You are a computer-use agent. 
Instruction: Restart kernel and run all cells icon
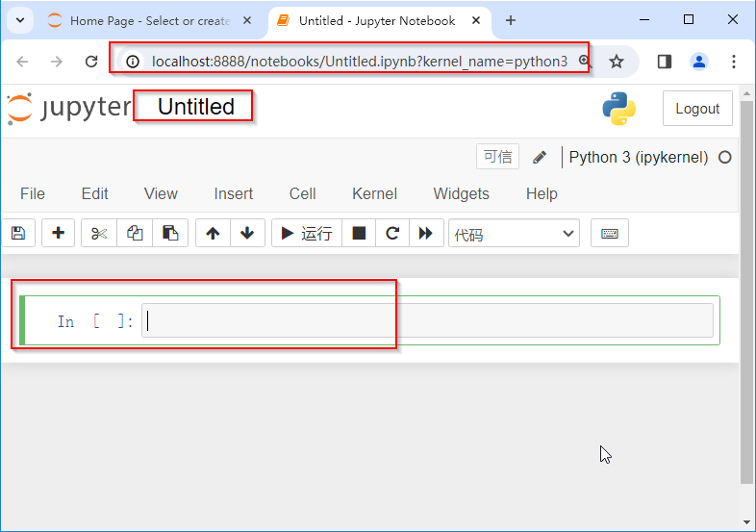tap(425, 233)
